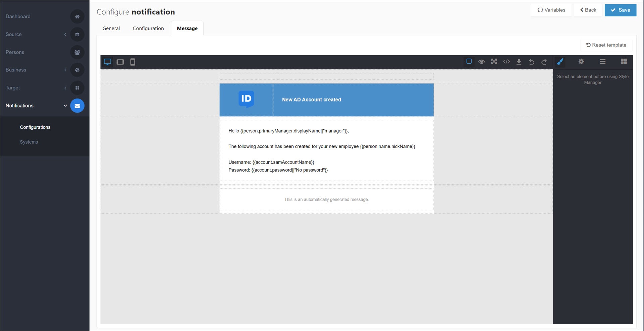This screenshot has width=644, height=331.
Task: Switch to desktop device preview
Action: (x=107, y=62)
